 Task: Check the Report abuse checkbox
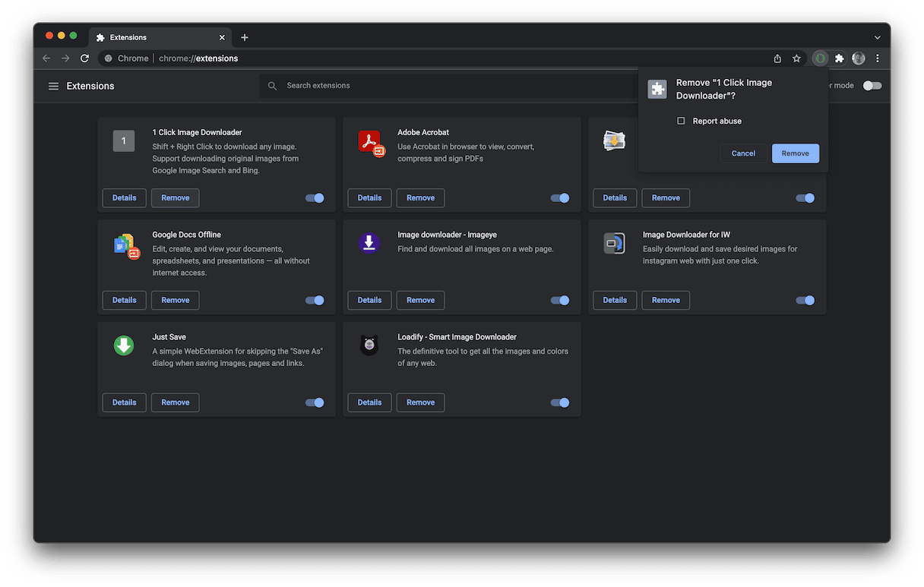coord(681,121)
